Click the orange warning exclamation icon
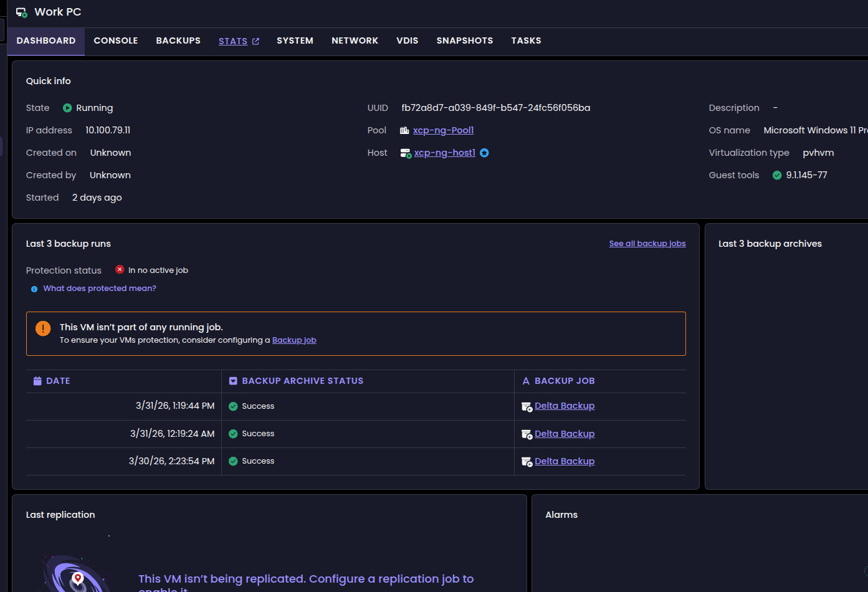Viewport: 868px width, 592px height. (x=43, y=328)
